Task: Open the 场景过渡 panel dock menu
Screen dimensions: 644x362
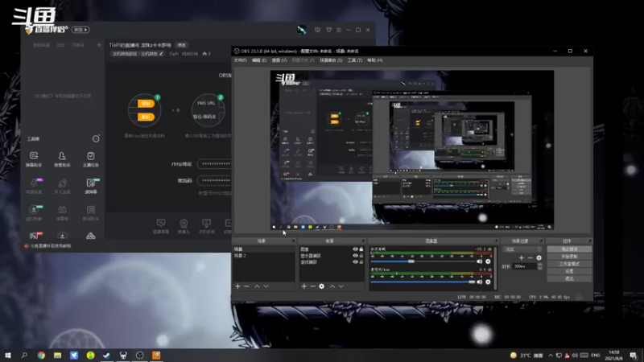Action: click(x=541, y=241)
